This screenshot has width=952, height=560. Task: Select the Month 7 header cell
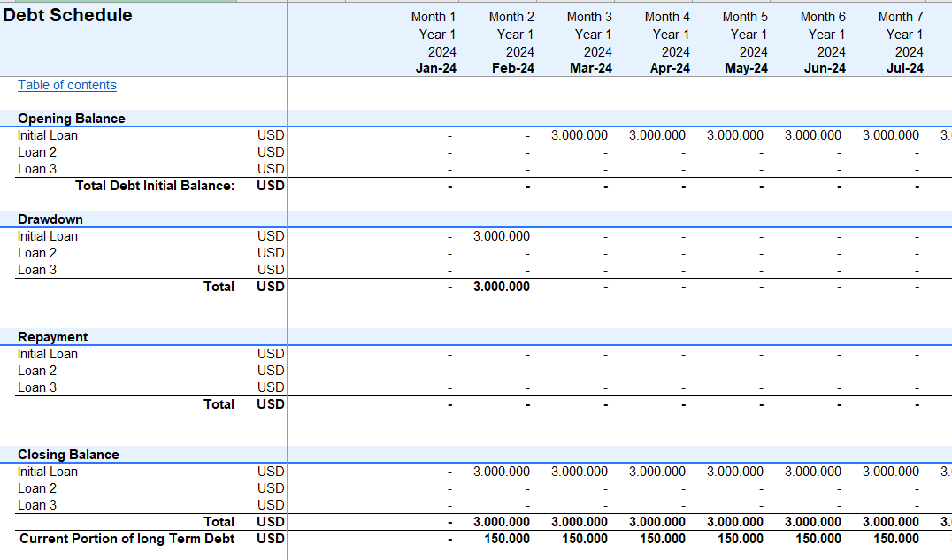coord(901,17)
